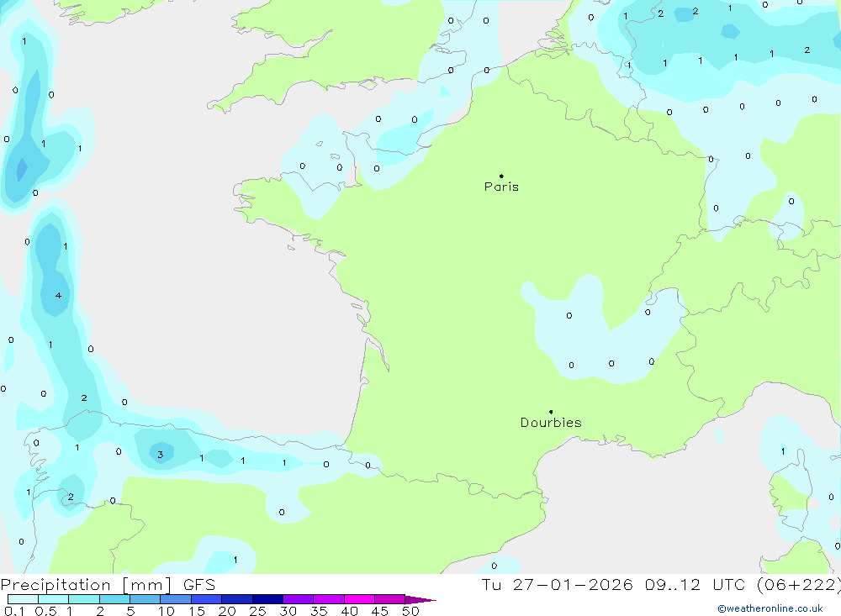Click the precipitation value '4' on the map
The width and height of the screenshot is (841, 616).
[58, 296]
